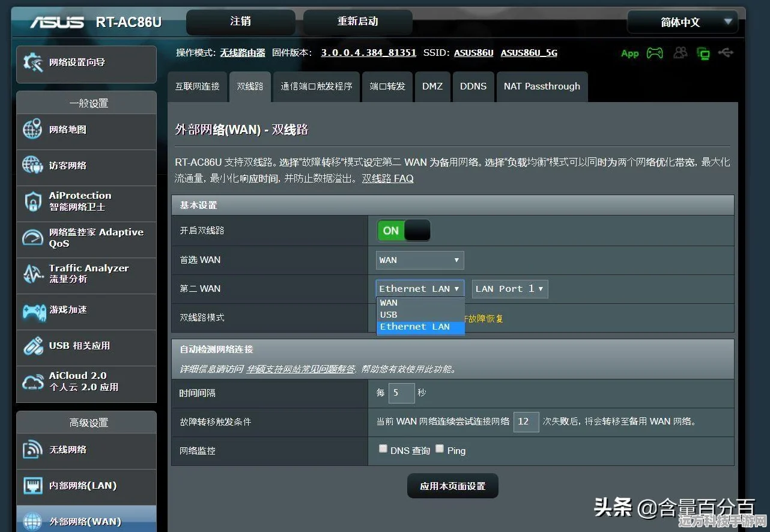
Task: Open the NAT Passthrough tab
Action: click(x=542, y=86)
